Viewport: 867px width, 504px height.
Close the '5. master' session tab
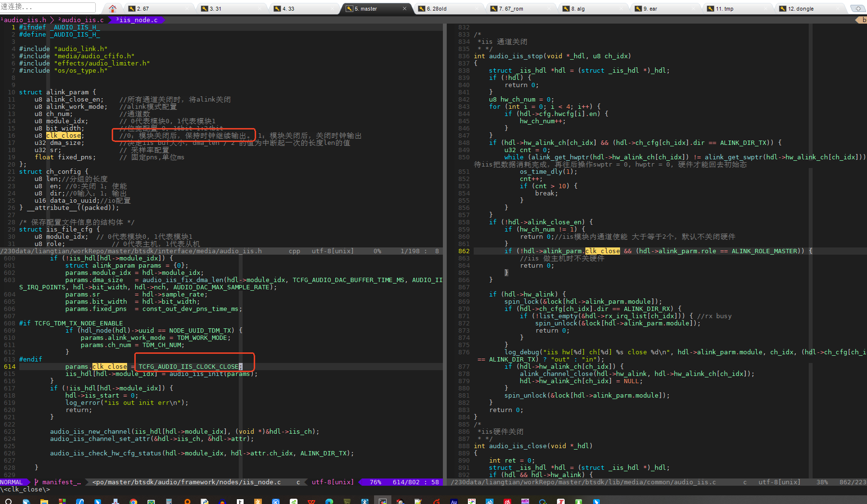tap(404, 9)
